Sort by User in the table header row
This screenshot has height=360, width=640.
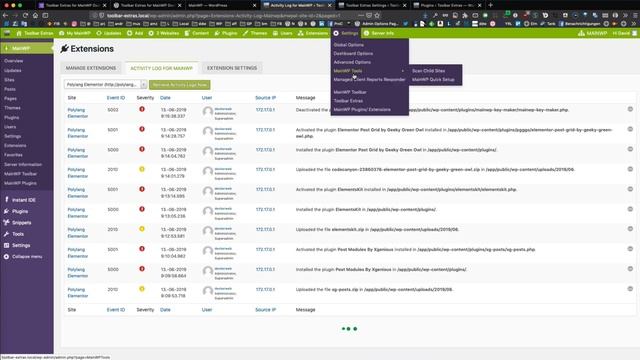tap(207, 98)
